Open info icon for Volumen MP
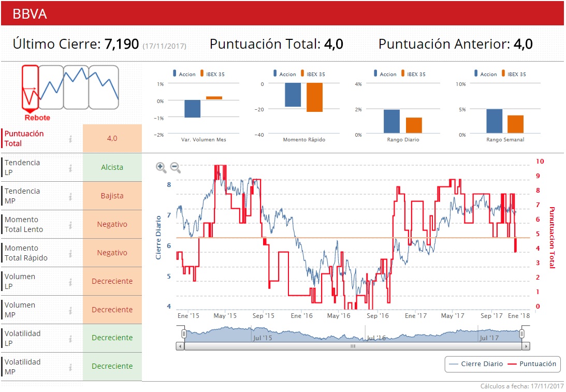This screenshot has width=566, height=392. pos(70,310)
